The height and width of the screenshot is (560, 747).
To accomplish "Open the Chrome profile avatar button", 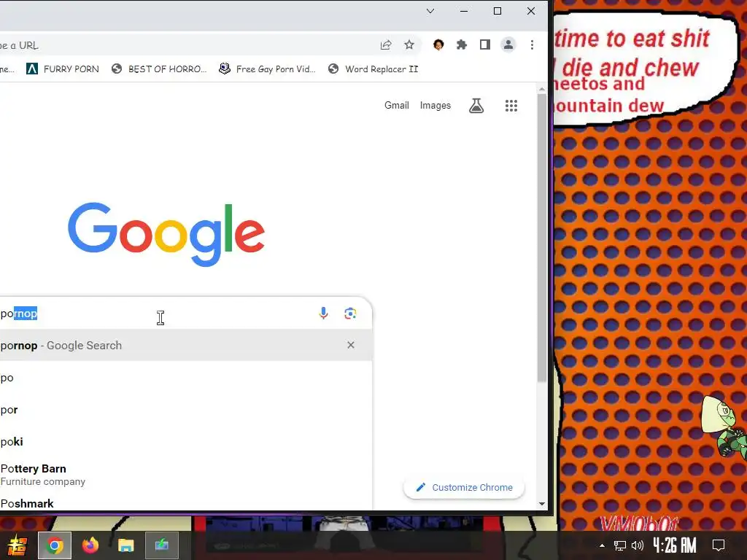I will pos(508,44).
